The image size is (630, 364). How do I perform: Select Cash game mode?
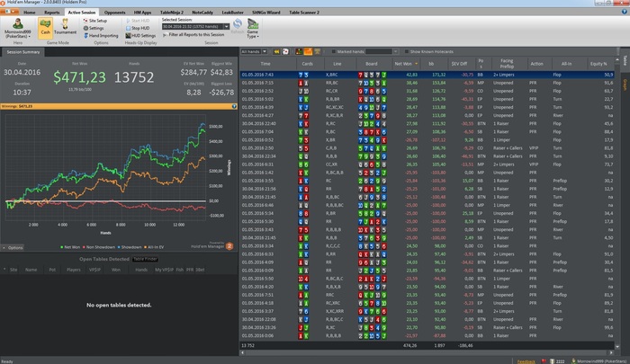(45, 28)
